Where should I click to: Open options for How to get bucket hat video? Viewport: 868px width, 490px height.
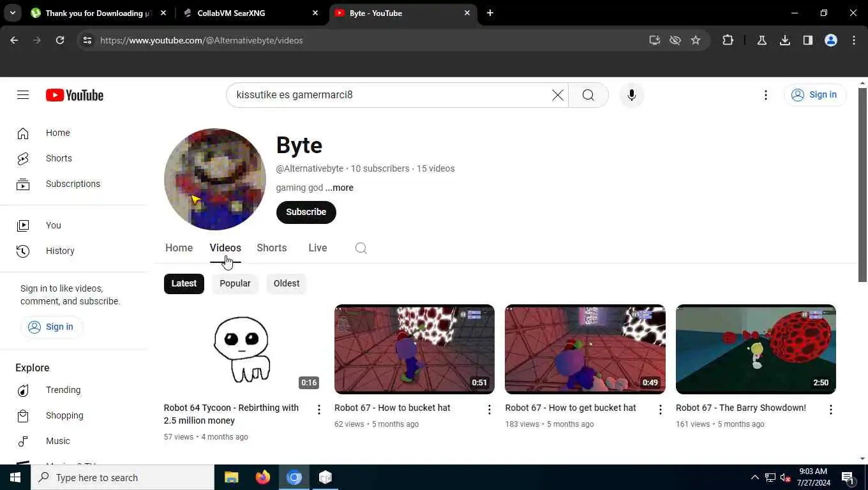(660, 410)
